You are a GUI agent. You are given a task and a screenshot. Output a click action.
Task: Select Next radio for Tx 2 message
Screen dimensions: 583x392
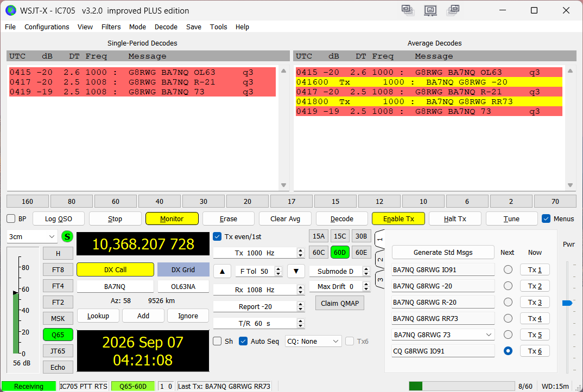508,286
